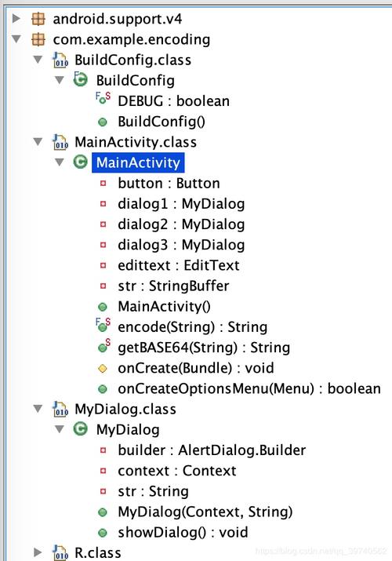Click the BuildConfig.class file icon
This screenshot has height=561, width=392.
click(x=60, y=60)
